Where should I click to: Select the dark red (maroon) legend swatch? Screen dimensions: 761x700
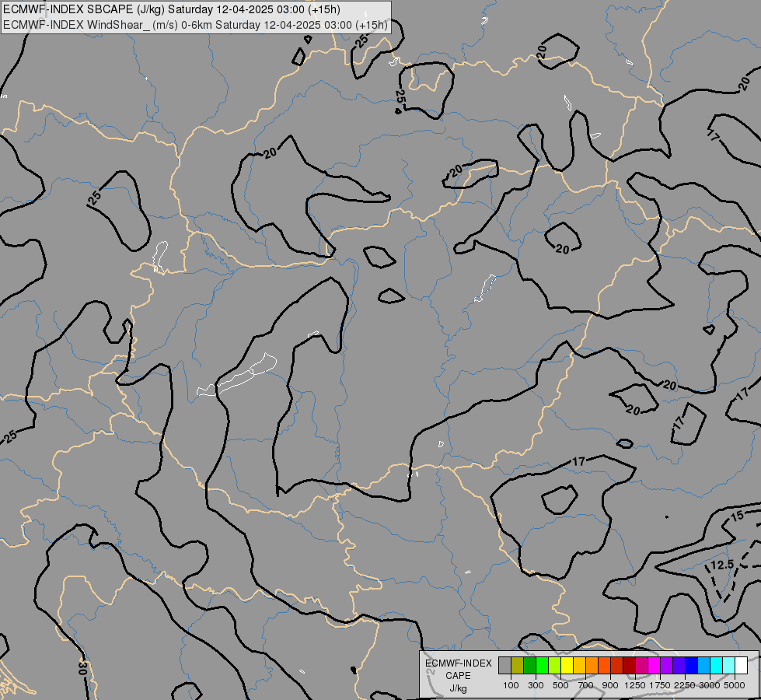(x=630, y=665)
